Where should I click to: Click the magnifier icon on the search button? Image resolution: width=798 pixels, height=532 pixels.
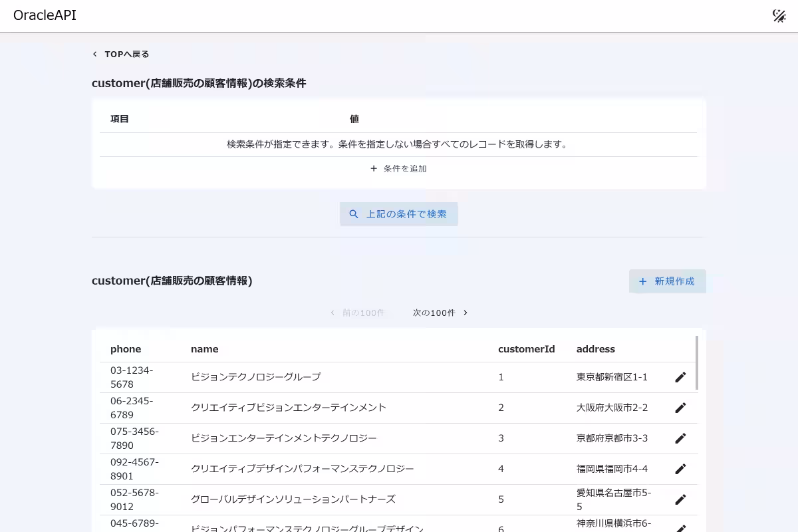pyautogui.click(x=354, y=214)
